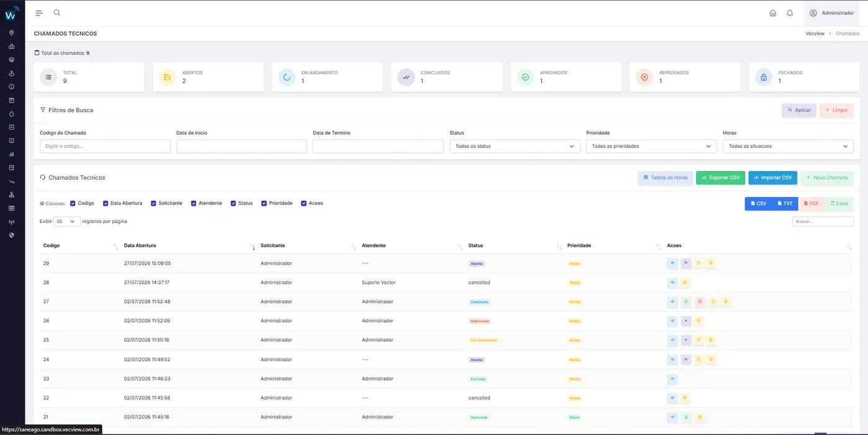Open info circle sidebar icon
Image resolution: width=868 pixels, height=435 pixels.
click(11, 87)
